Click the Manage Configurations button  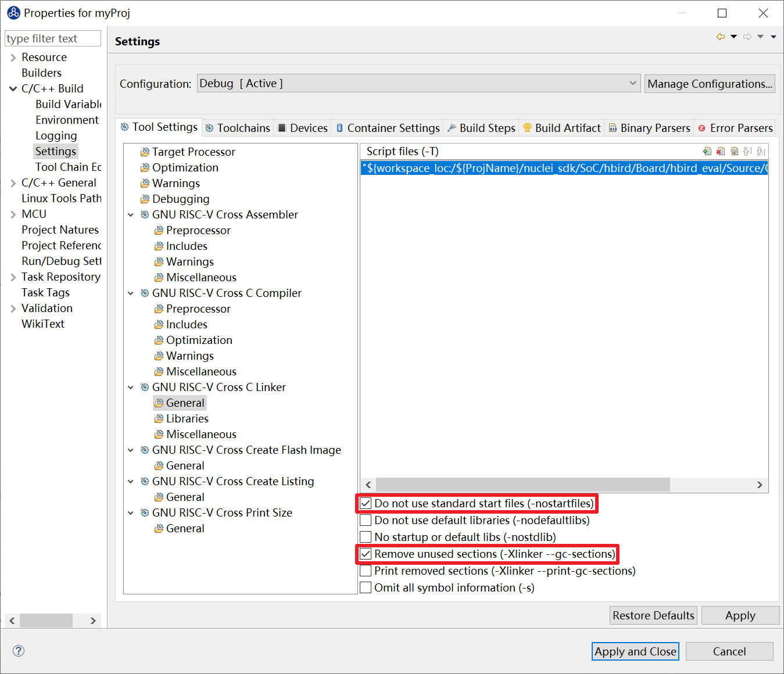[710, 84]
